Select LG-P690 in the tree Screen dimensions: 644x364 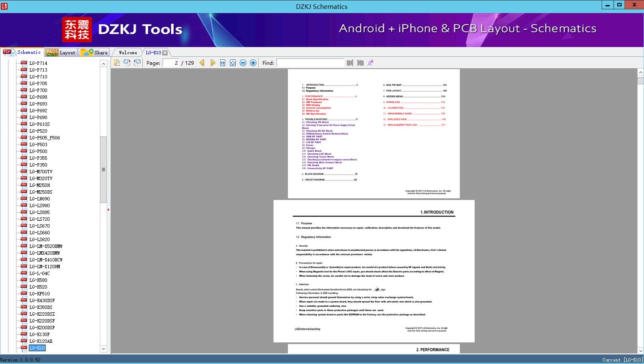point(38,117)
